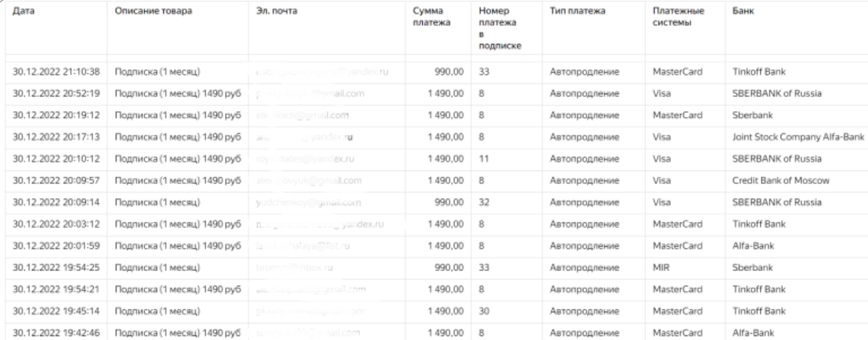Click Visa in the 20:09:57 row
Image resolution: width=868 pixels, height=340 pixels.
coord(662,180)
